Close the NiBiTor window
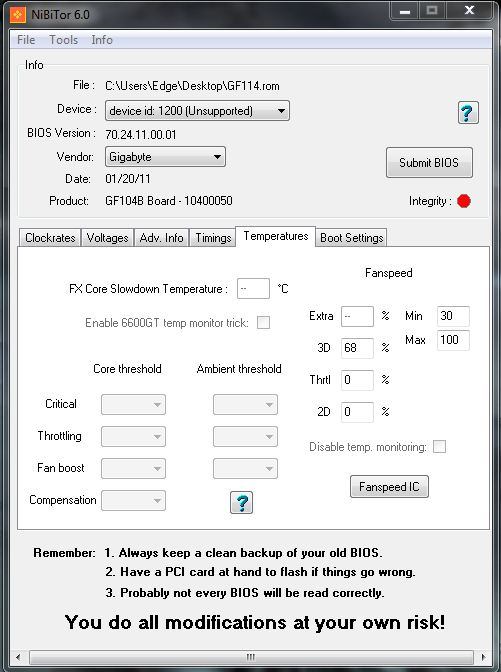Viewport: 501px width, 672px height. [469, 11]
